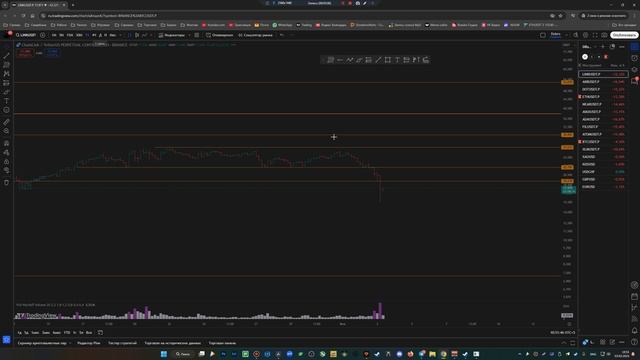Open symbol search for LINKUSDT
The image size is (640, 360).
pyautogui.click(x=26, y=35)
